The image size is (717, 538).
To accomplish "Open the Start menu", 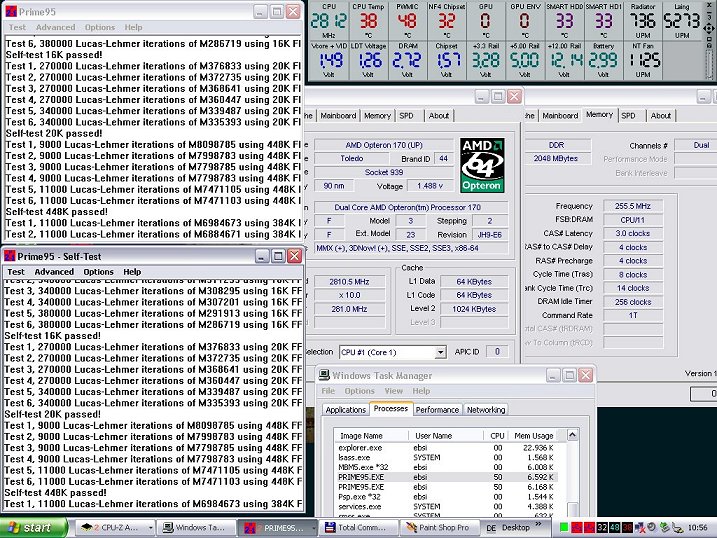I will coord(34,527).
